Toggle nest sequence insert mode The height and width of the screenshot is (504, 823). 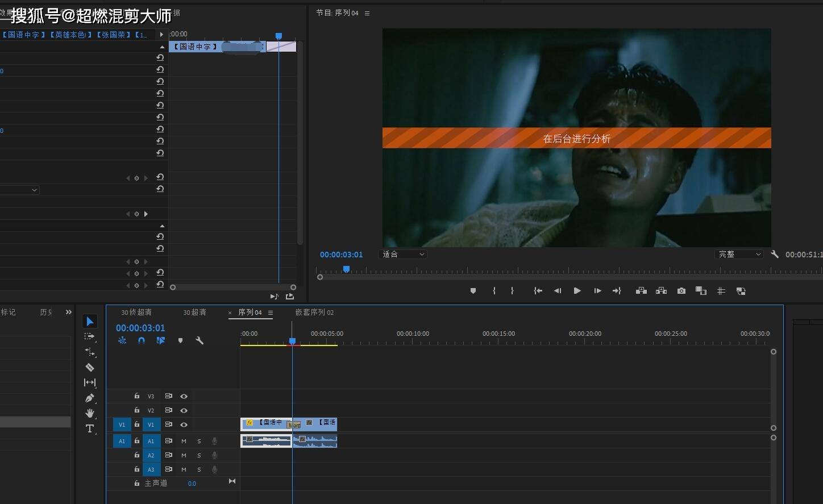click(x=122, y=340)
